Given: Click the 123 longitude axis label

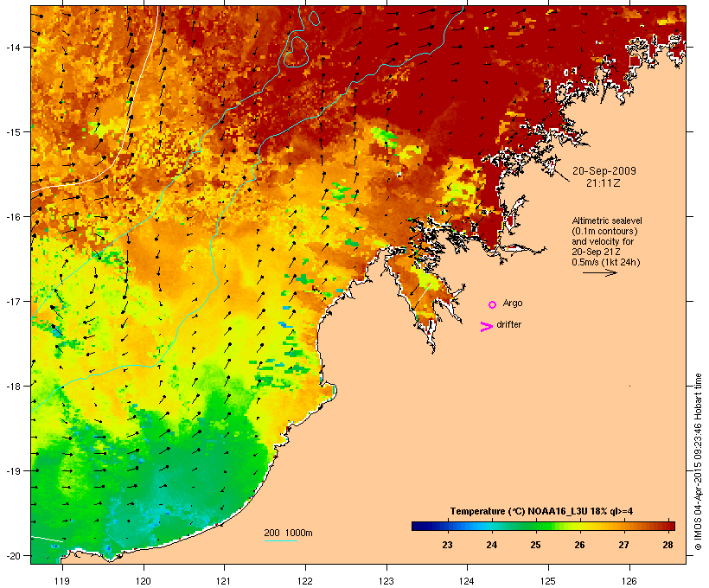Looking at the screenshot, I should (386, 581).
